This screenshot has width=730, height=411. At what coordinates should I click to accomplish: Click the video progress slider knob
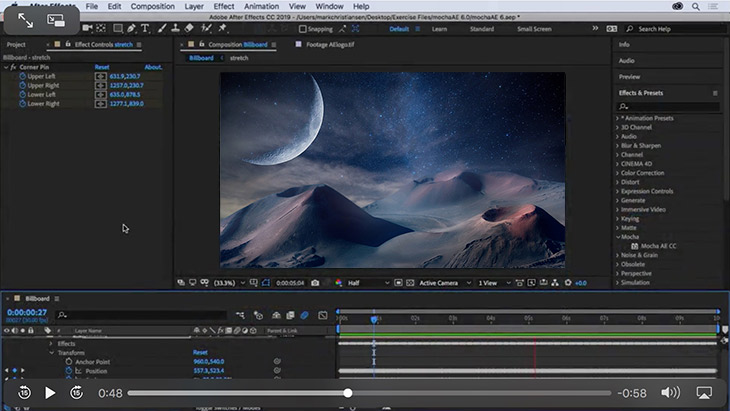pos(348,393)
